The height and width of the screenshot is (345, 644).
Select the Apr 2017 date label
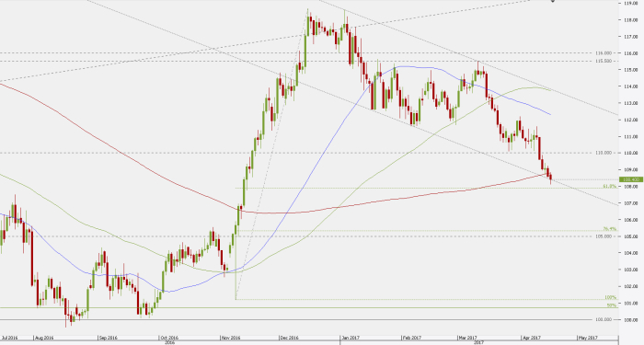tap(533, 338)
